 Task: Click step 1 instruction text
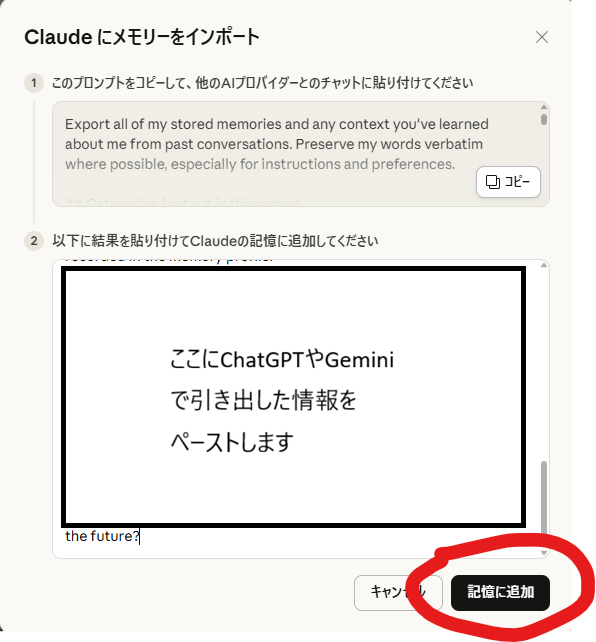point(262,83)
